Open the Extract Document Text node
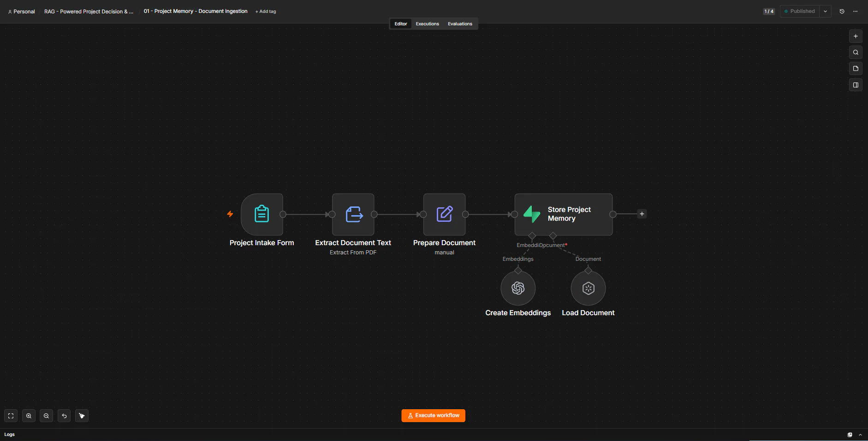This screenshot has height=441, width=868. pyautogui.click(x=353, y=214)
